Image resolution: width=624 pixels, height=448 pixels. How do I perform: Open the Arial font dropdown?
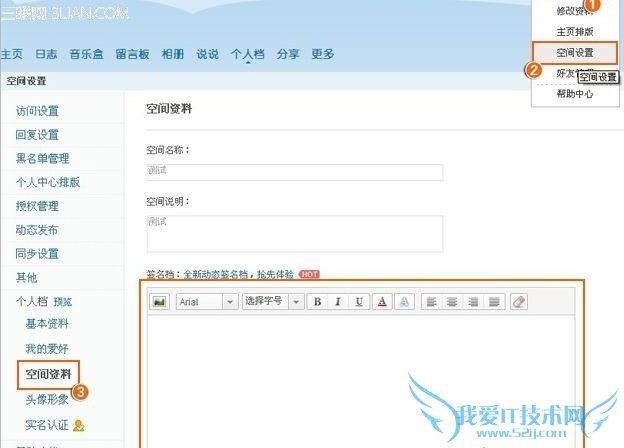[207, 302]
